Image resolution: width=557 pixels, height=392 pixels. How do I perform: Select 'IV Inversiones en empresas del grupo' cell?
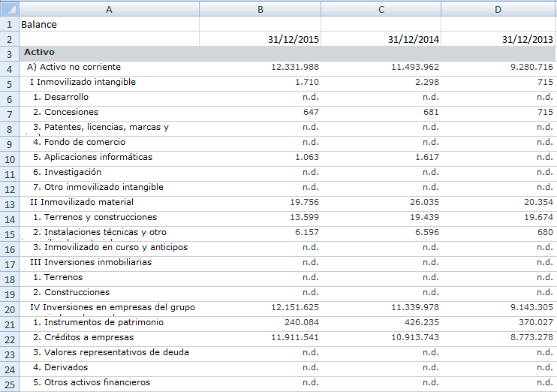tap(109, 309)
